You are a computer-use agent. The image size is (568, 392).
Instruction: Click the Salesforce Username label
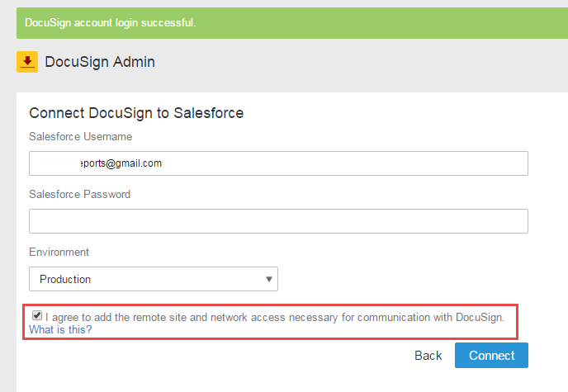click(x=81, y=136)
